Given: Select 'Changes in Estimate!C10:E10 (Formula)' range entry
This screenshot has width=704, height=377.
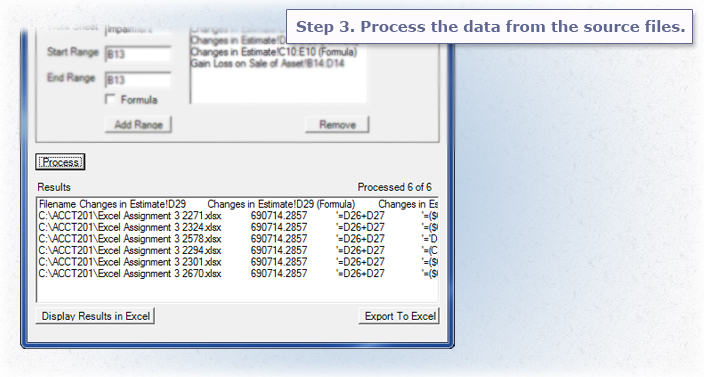Looking at the screenshot, I should (273, 52).
